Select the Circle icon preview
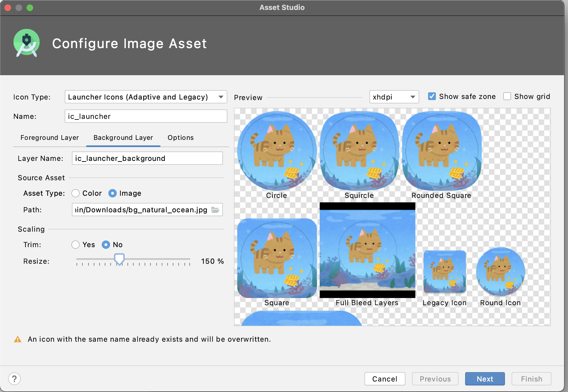This screenshot has width=568, height=392. tap(277, 151)
